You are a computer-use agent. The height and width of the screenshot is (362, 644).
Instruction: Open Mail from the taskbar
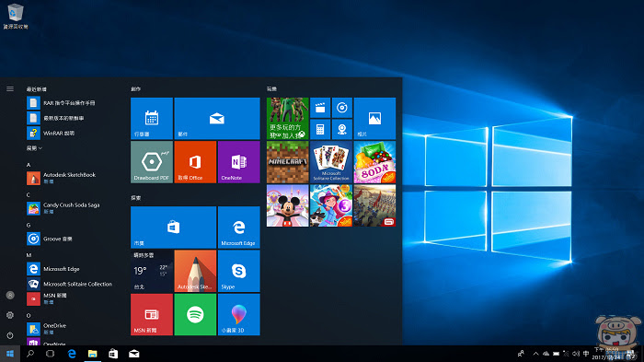[x=134, y=354]
